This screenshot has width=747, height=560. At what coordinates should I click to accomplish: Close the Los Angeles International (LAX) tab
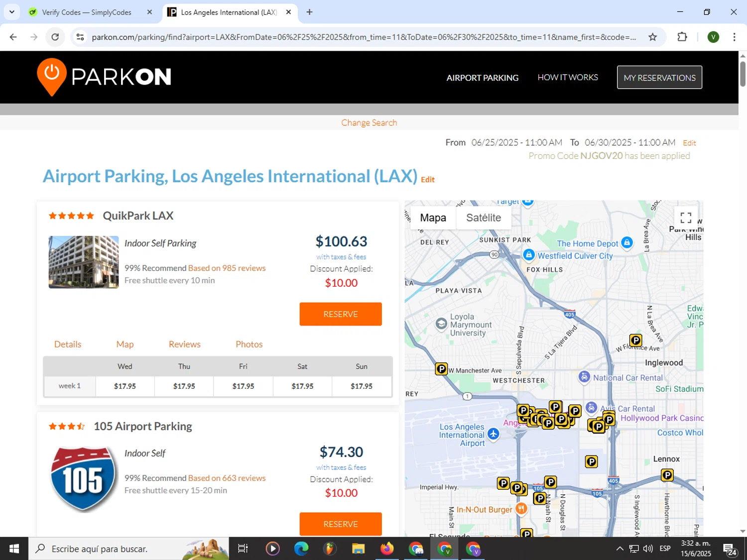288,12
